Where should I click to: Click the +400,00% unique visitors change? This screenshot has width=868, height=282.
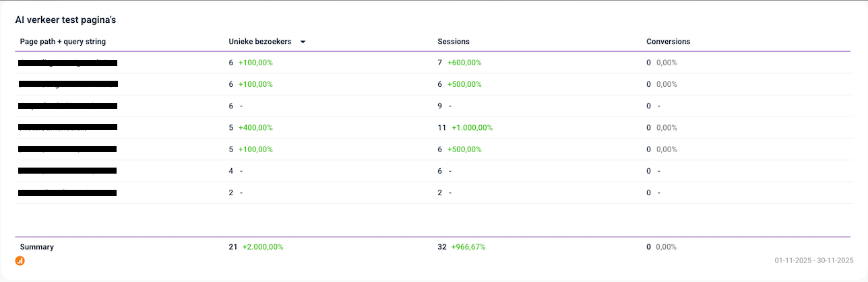point(255,127)
